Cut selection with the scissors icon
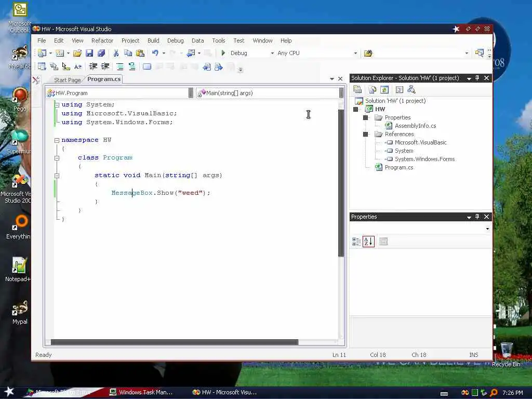This screenshot has width=532, height=399. [x=116, y=53]
